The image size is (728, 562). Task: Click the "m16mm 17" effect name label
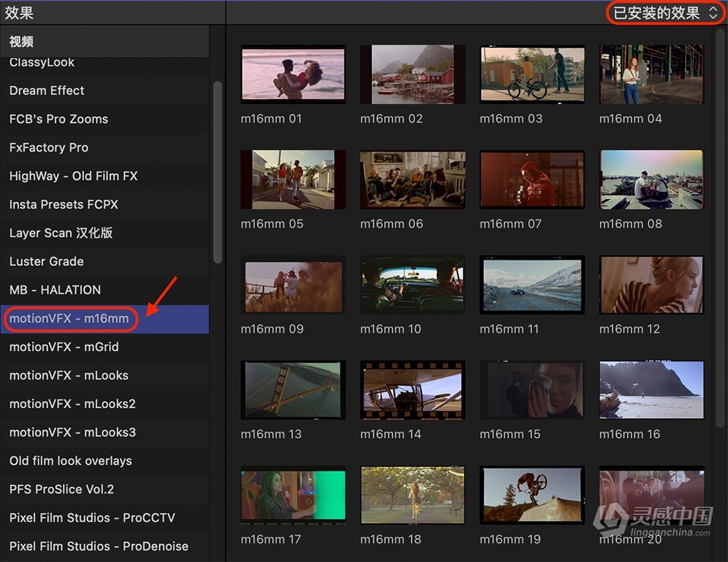coord(271,539)
